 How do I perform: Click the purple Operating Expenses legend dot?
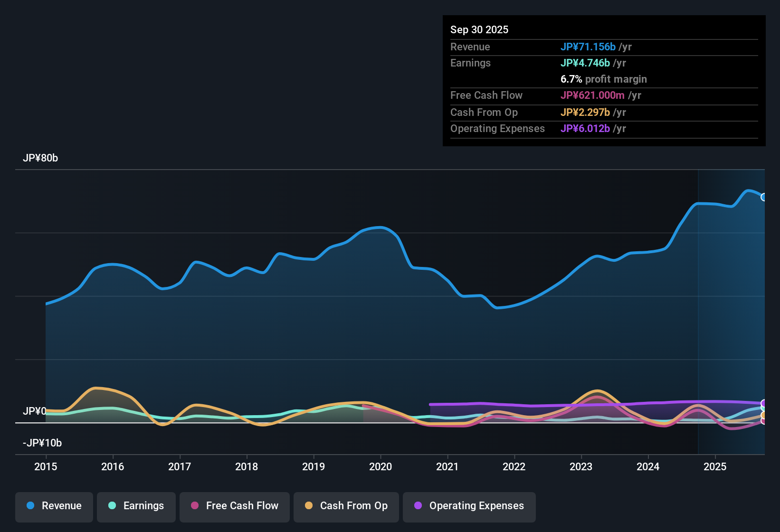tap(418, 506)
